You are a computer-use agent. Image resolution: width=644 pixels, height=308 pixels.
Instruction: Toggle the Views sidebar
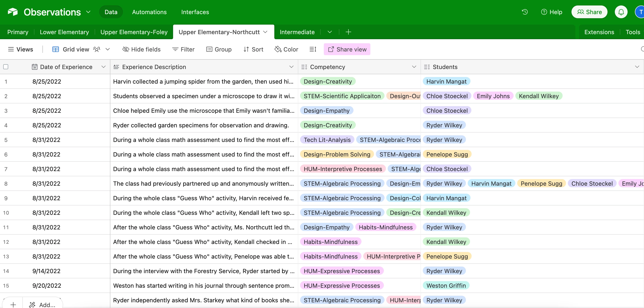(21, 49)
